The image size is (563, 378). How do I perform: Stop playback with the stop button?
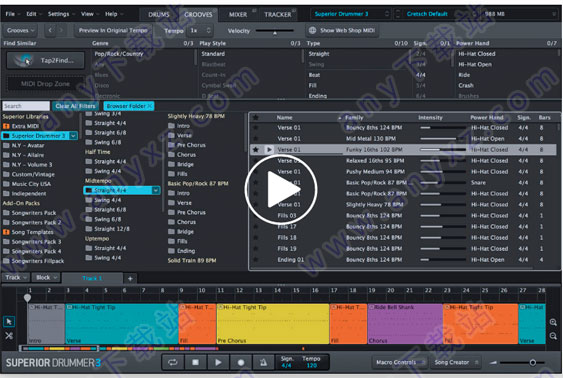[195, 363]
